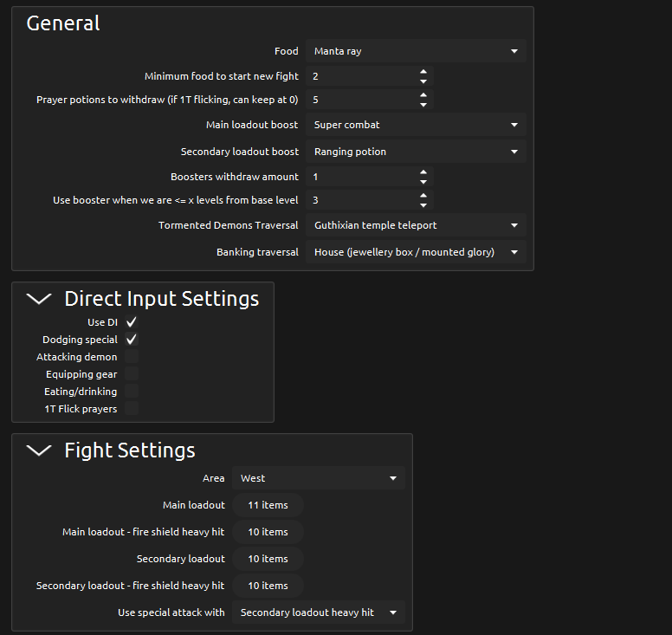Open the Main loadout boost dropdown
The width and height of the screenshot is (672, 635).
416,125
